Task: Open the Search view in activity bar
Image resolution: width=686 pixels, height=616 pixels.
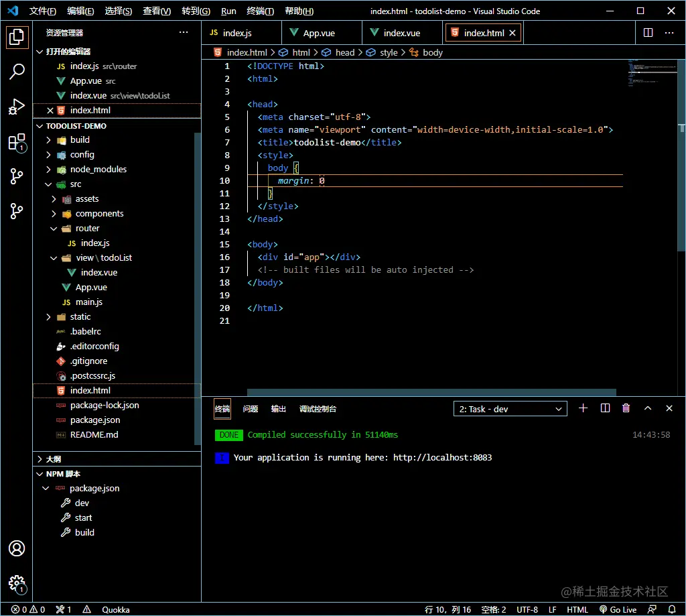Action: tap(17, 71)
